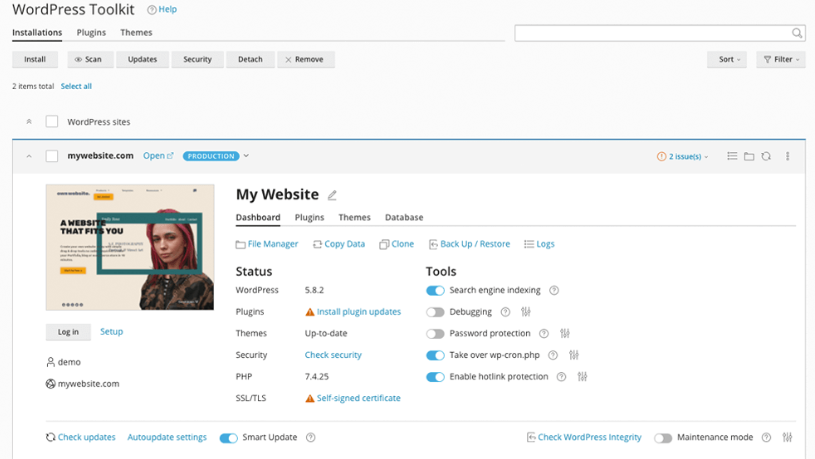
Task: Click the search magnifier icon
Action: (x=797, y=33)
